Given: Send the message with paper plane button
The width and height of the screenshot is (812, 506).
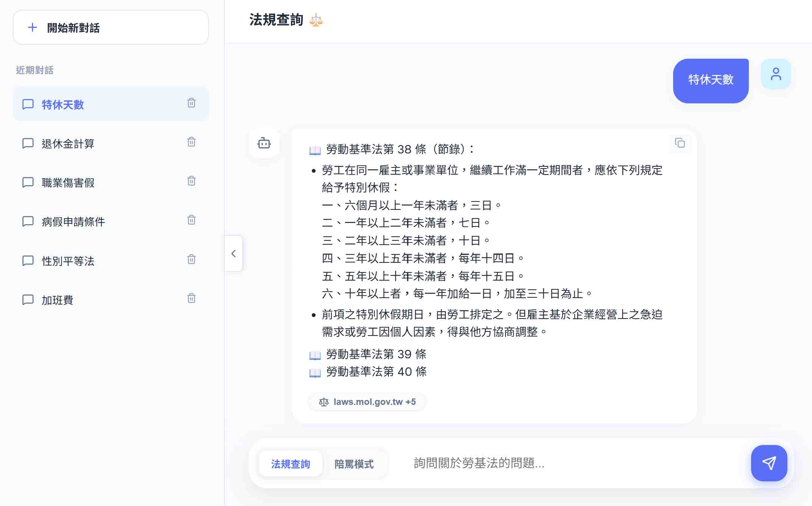Looking at the screenshot, I should pyautogui.click(x=769, y=463).
